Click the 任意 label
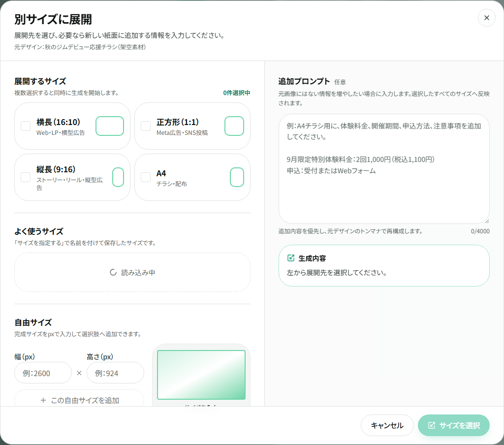 (x=340, y=82)
